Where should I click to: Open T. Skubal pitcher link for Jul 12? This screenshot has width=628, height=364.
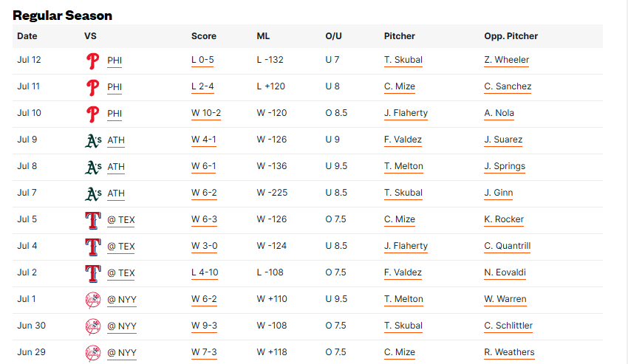[x=403, y=60]
